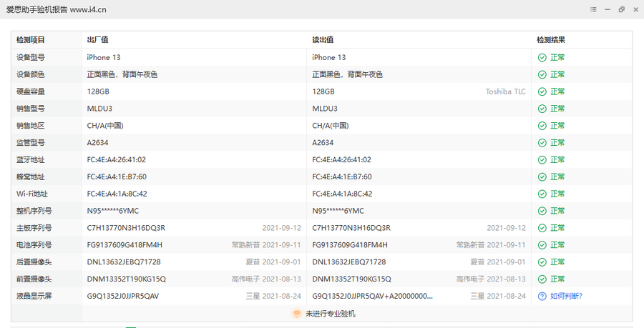644x328 pixels.
Task: Close the 爱思助手验机报告 window
Action: 635,9
